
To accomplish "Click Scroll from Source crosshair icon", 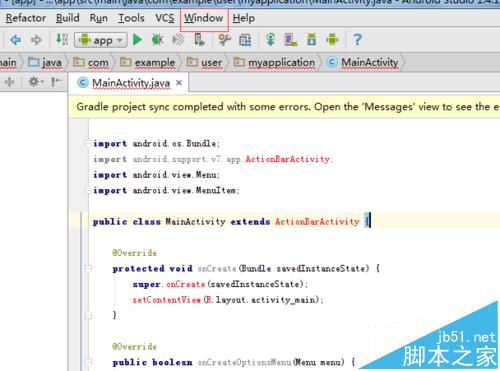I will 9,82.
